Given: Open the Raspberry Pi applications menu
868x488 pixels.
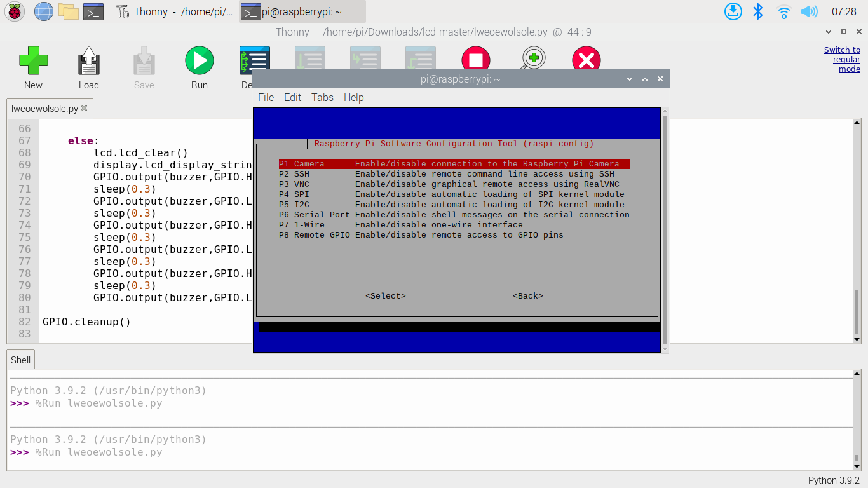Looking at the screenshot, I should pyautogui.click(x=15, y=11).
